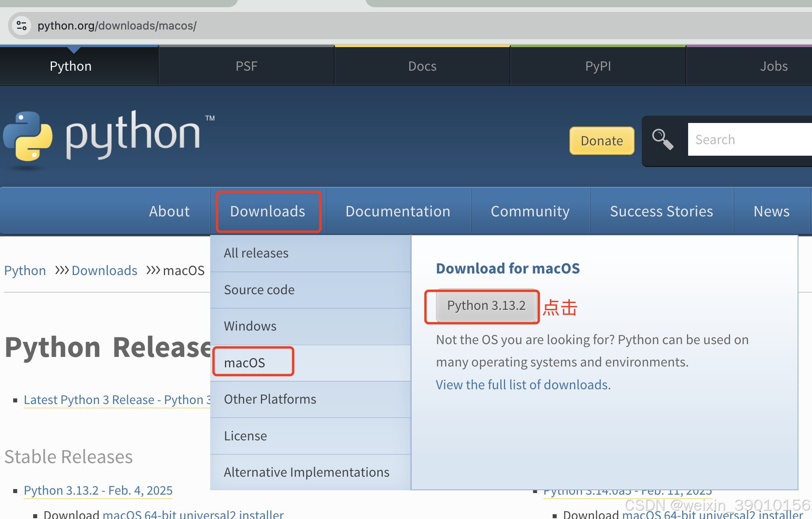
Task: Click the site permissions icon in address bar
Action: point(22,25)
